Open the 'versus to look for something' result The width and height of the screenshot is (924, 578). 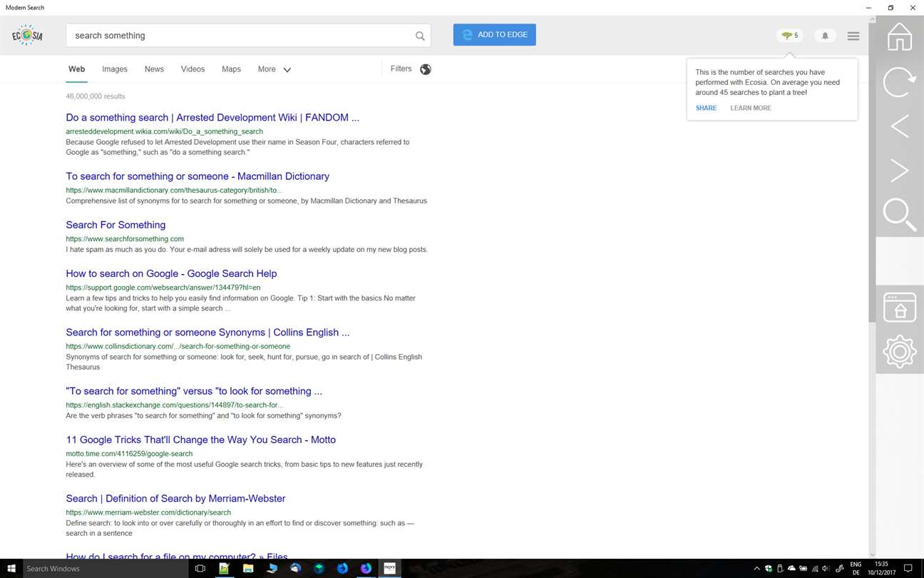pyautogui.click(x=194, y=391)
